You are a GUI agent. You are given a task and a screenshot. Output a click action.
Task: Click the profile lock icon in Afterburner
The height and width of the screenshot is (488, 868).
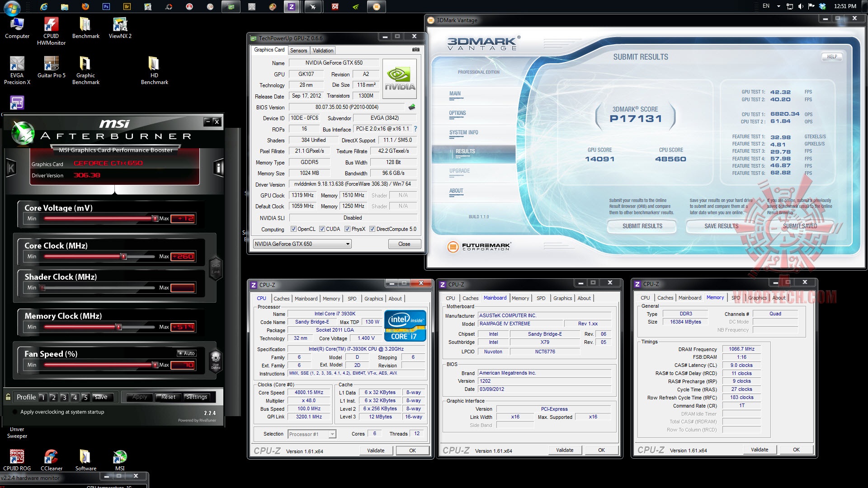click(x=8, y=397)
